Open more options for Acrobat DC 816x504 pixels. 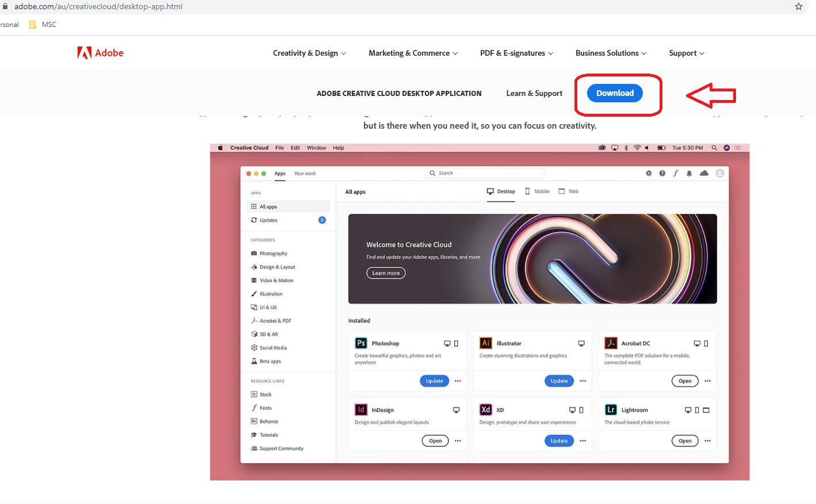tap(707, 381)
